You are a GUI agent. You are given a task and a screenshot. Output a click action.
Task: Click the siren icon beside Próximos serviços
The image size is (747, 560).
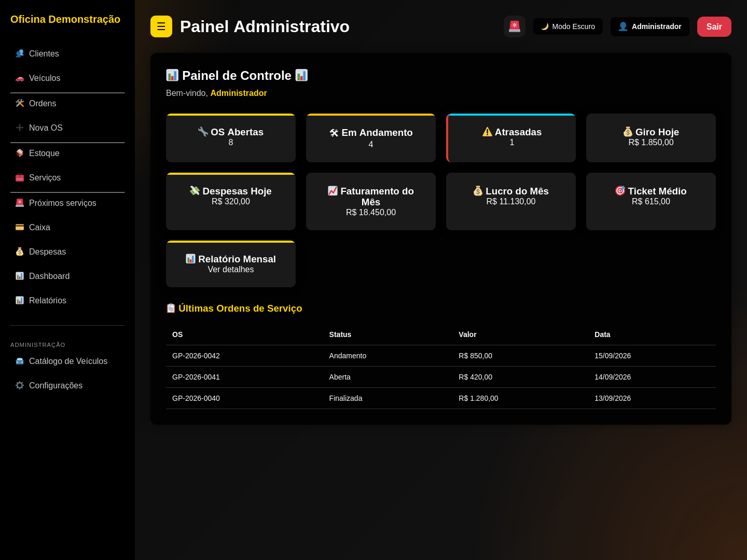pos(20,203)
